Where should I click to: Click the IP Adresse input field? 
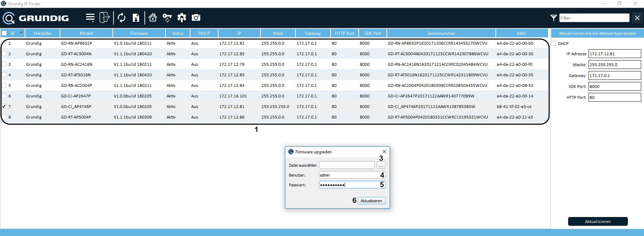614,54
